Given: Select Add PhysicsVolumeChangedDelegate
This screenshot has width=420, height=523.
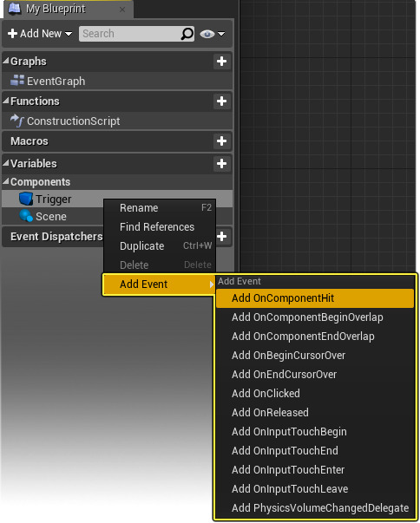Looking at the screenshot, I should [x=315, y=508].
